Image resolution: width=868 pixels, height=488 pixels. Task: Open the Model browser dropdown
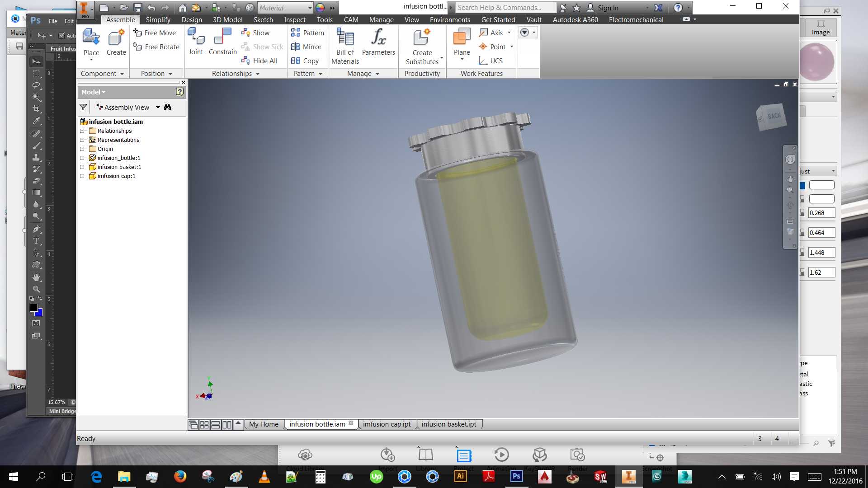pos(93,92)
